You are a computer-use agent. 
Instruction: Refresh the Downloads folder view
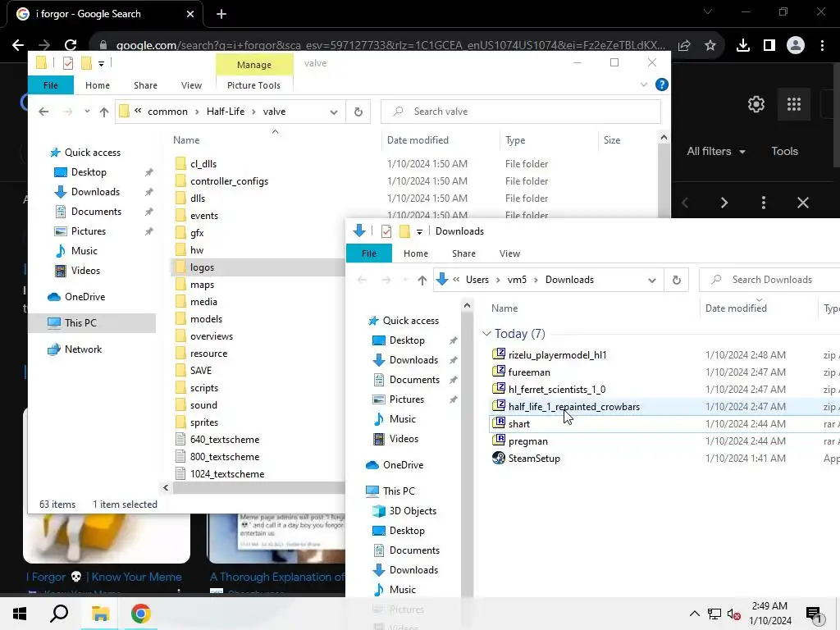(676, 280)
